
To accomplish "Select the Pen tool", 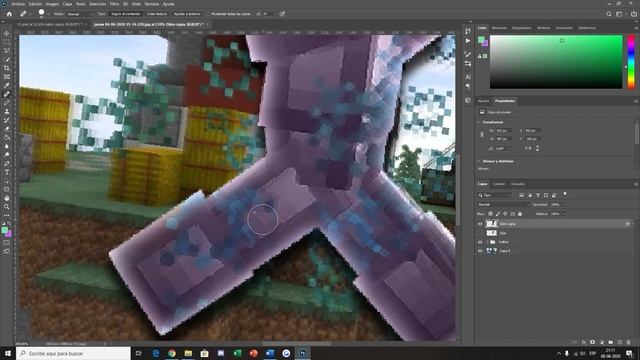I will coord(7,163).
